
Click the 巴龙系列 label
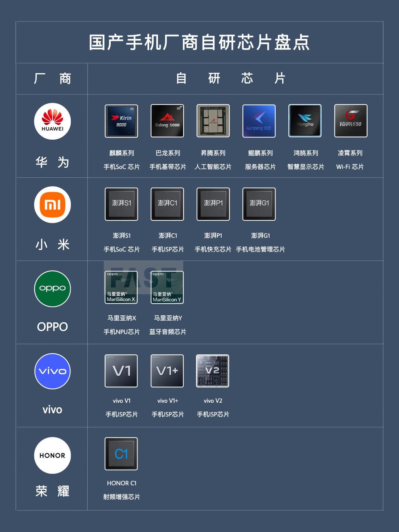pos(168,153)
